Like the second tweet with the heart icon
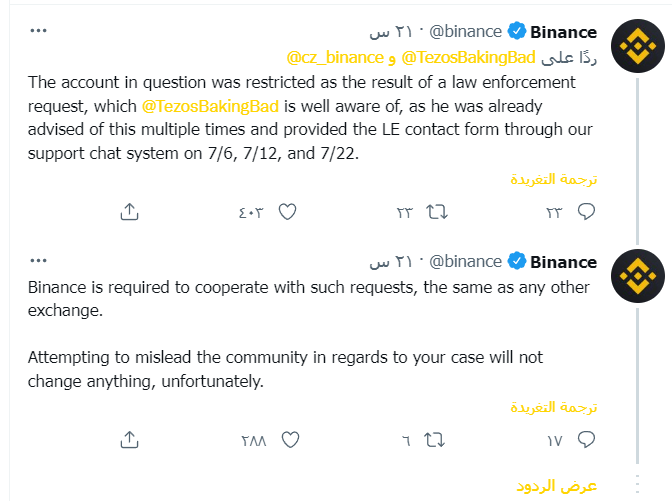 click(x=290, y=440)
